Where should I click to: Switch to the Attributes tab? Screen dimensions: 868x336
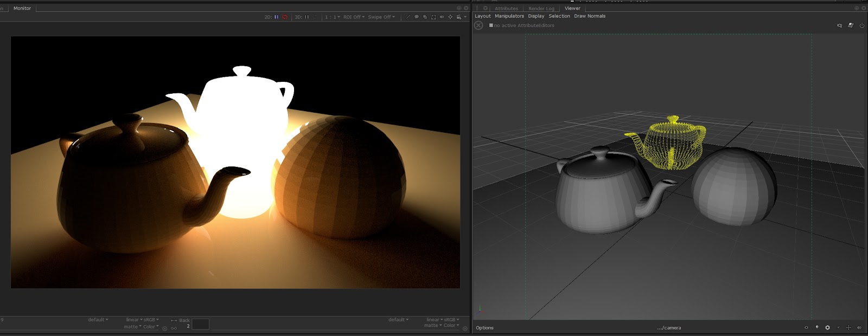(506, 9)
